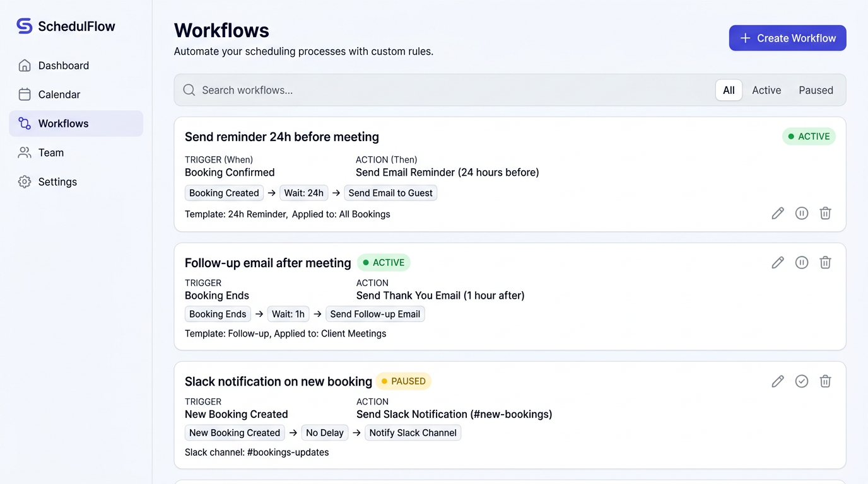Create a new workflow
Viewport: 868px width, 484px height.
tap(787, 38)
